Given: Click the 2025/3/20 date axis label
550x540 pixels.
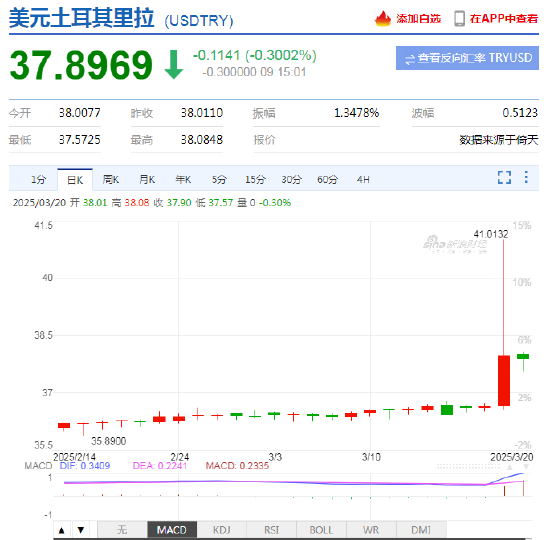Looking at the screenshot, I should pyautogui.click(x=511, y=457).
